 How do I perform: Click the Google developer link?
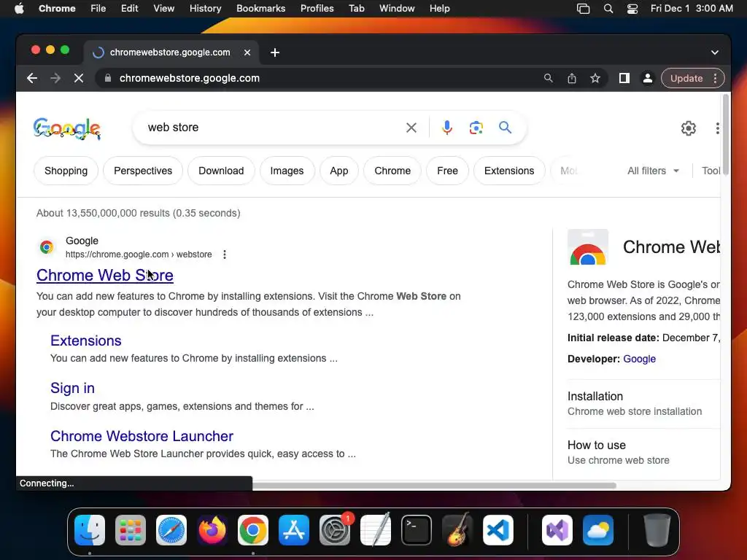[x=639, y=359]
